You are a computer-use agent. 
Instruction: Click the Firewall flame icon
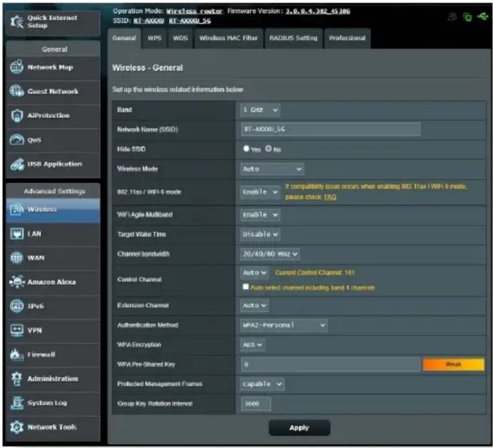coord(17,354)
